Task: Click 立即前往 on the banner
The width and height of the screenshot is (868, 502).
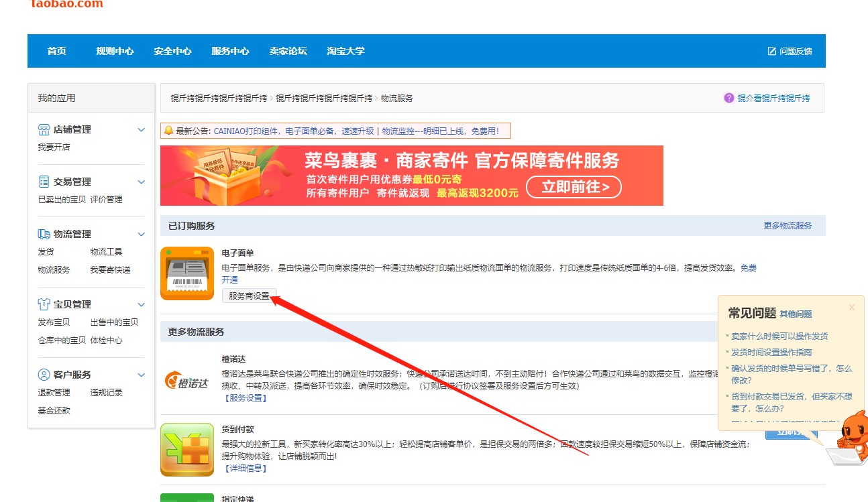Action: point(574,187)
